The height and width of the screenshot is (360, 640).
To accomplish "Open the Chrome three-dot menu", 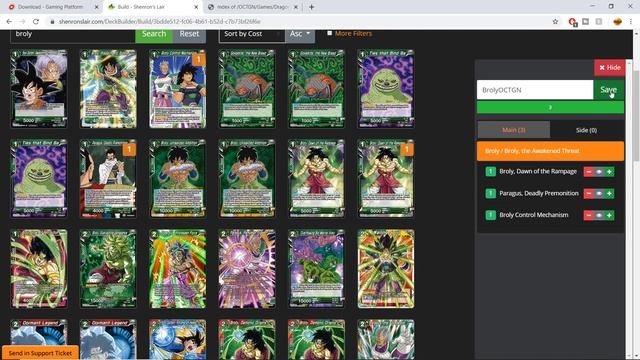I will click(631, 21).
